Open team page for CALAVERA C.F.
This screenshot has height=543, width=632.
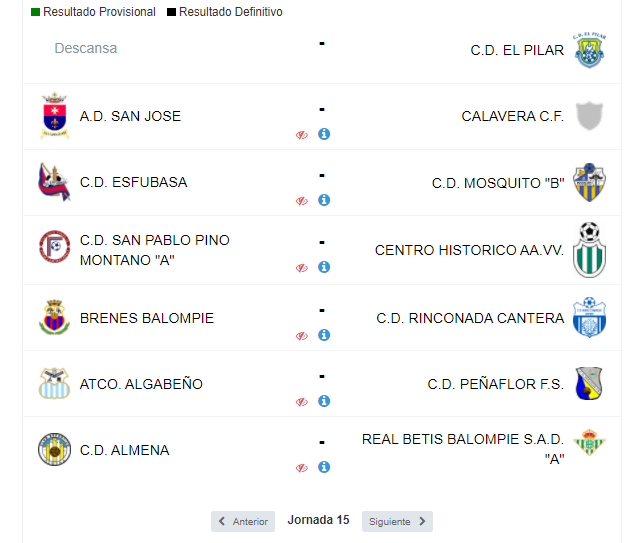pos(512,116)
